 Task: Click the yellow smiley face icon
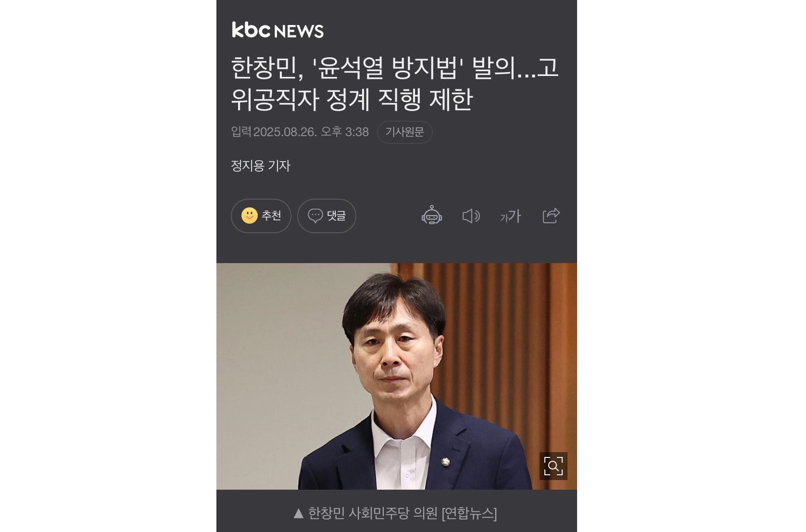[x=250, y=215]
